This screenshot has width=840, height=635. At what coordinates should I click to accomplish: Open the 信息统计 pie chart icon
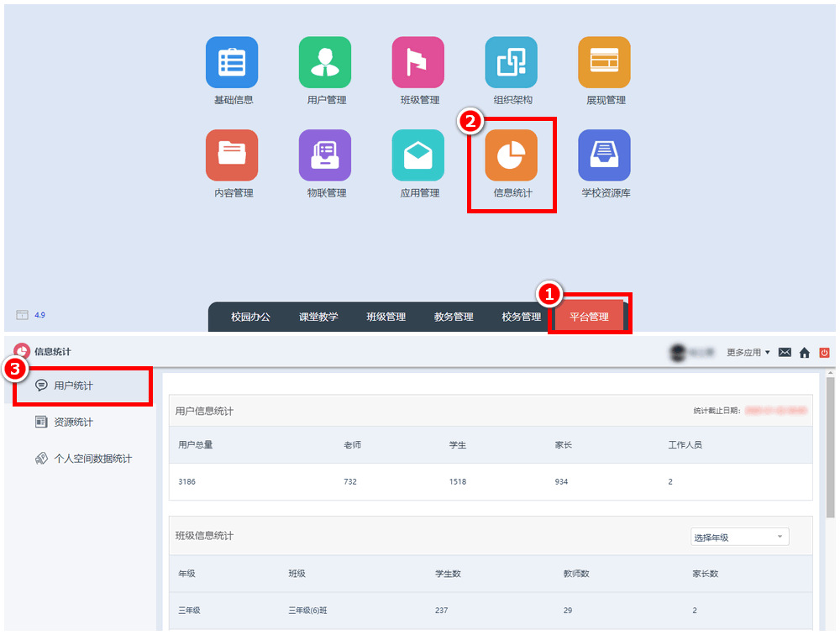(511, 156)
